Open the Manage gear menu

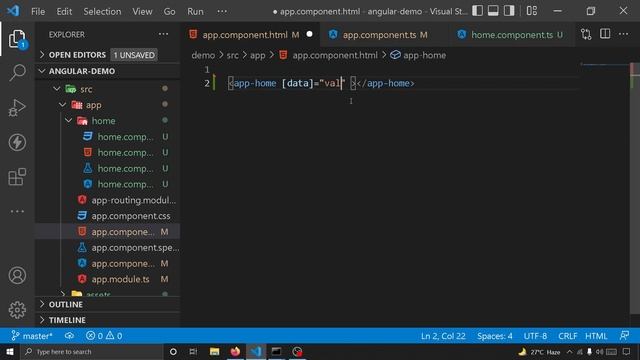[x=17, y=310]
